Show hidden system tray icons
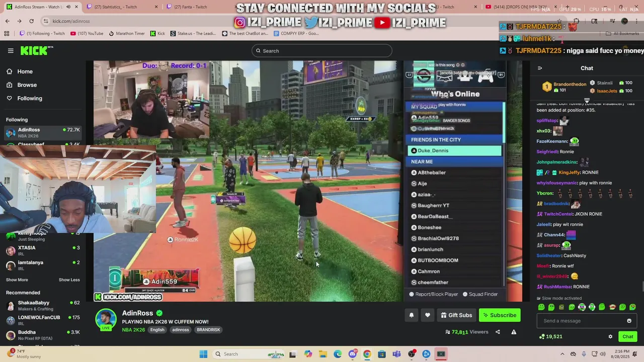The width and height of the screenshot is (644, 362). click(562, 354)
